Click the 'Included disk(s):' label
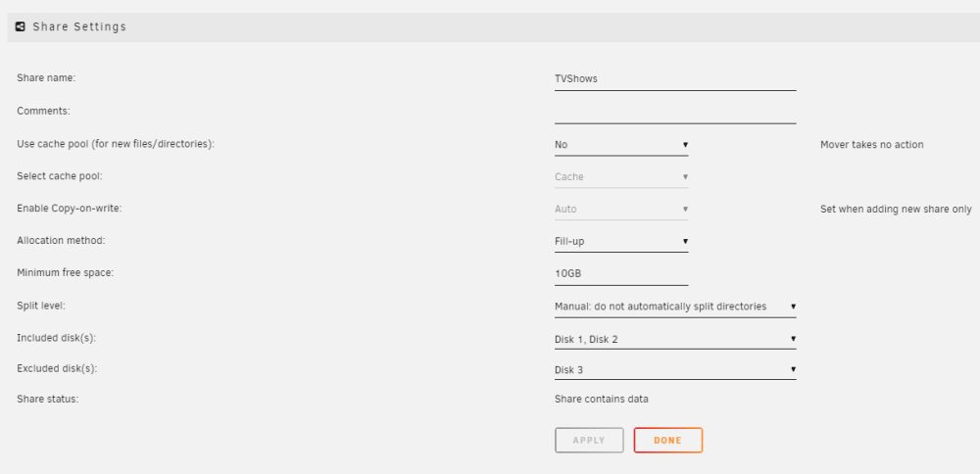Screen dimensions: 980x474 pyautogui.click(x=56, y=338)
